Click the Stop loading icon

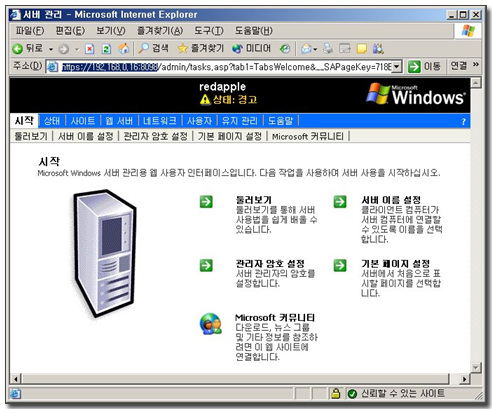pyautogui.click(x=89, y=49)
